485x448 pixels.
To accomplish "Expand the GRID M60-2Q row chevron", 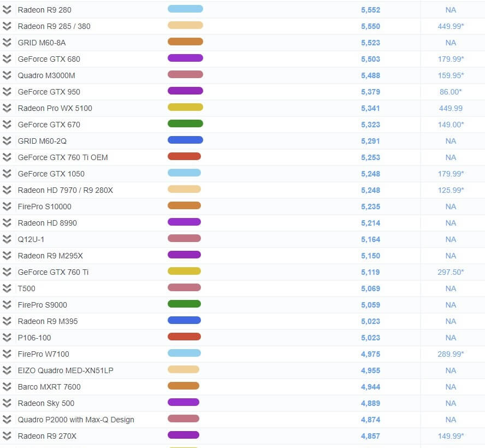I will (x=7, y=141).
